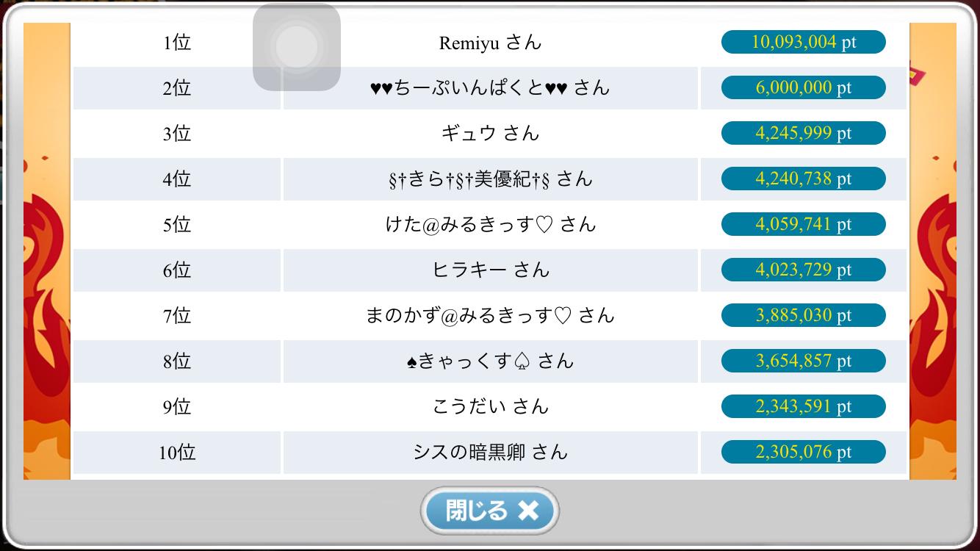The width and height of the screenshot is (980, 551).
Task: Select third place player ギュウ
Action: tap(490, 134)
